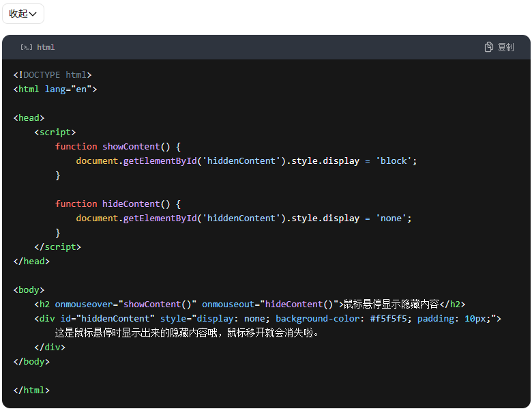
Task: Click the html language label in header
Action: coord(46,47)
